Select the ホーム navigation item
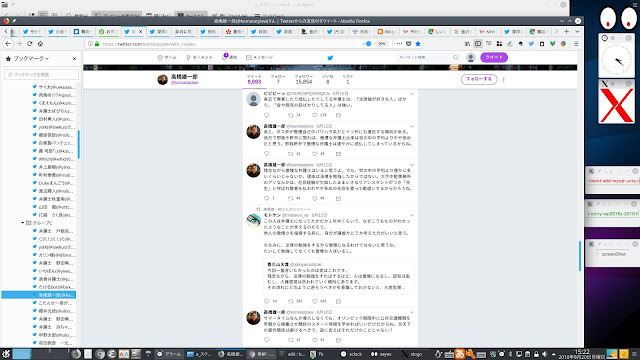The height and width of the screenshot is (360, 640). tap(167, 58)
